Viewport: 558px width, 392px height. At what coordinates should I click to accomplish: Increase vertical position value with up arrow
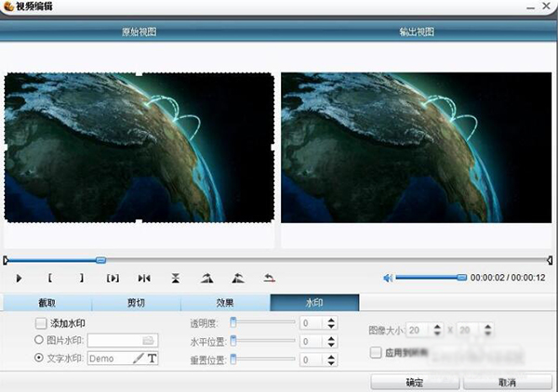coord(331,357)
